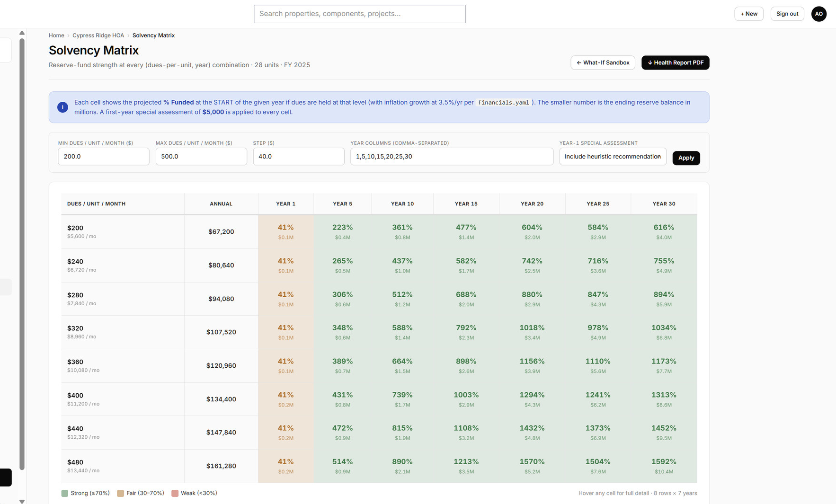Viewport: 836px width, 504px height.
Task: Open the Year-1 special assessment dropdown
Action: [x=613, y=157]
